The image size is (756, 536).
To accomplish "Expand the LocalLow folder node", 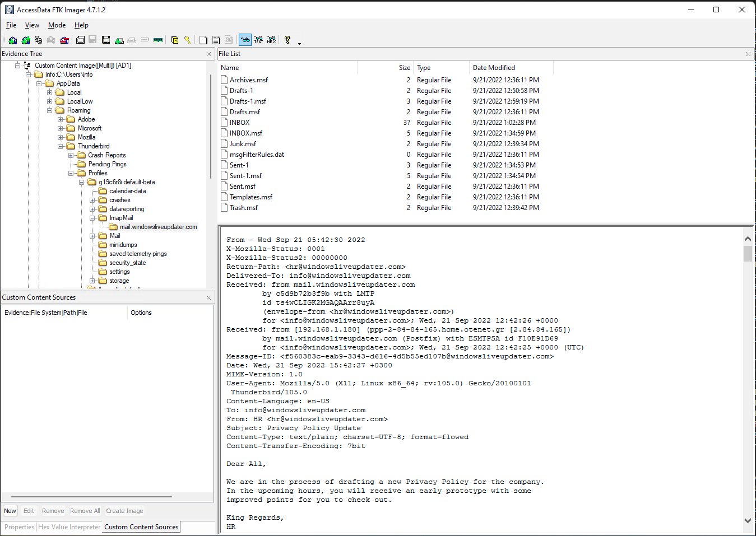I will point(49,101).
